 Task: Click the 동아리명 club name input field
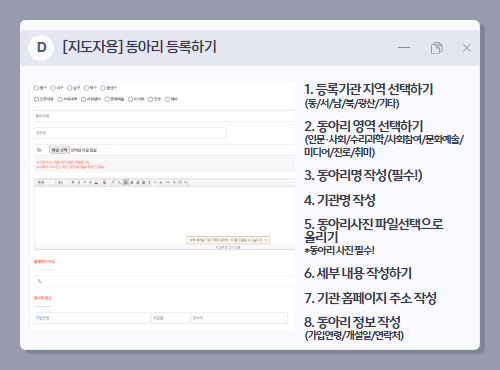(x=164, y=116)
